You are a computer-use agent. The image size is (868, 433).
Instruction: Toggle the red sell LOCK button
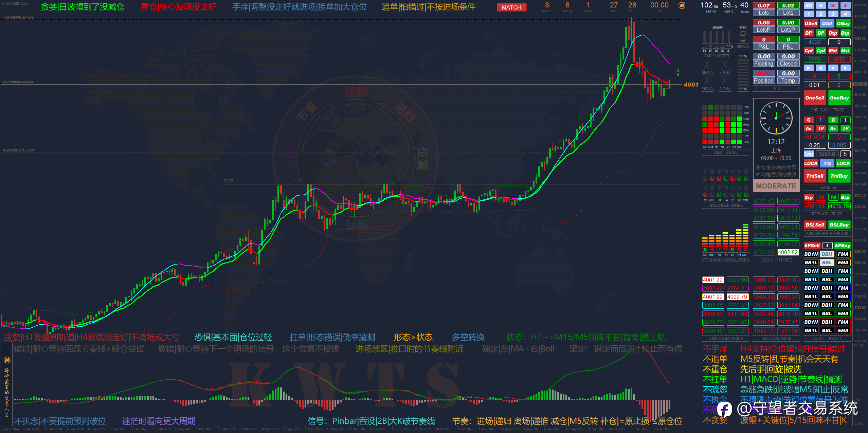click(x=811, y=163)
